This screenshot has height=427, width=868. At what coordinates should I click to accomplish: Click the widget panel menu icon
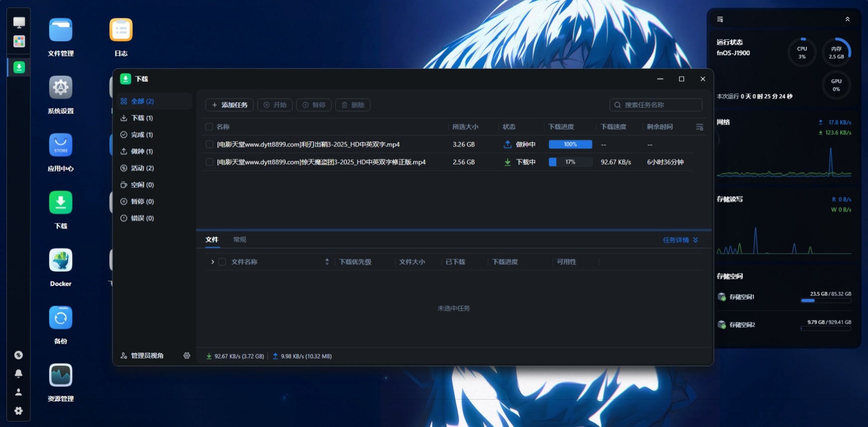(720, 19)
